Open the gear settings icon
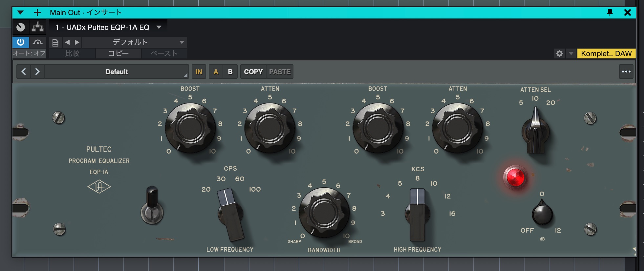Screen dimensions: 644x271 [x=560, y=53]
